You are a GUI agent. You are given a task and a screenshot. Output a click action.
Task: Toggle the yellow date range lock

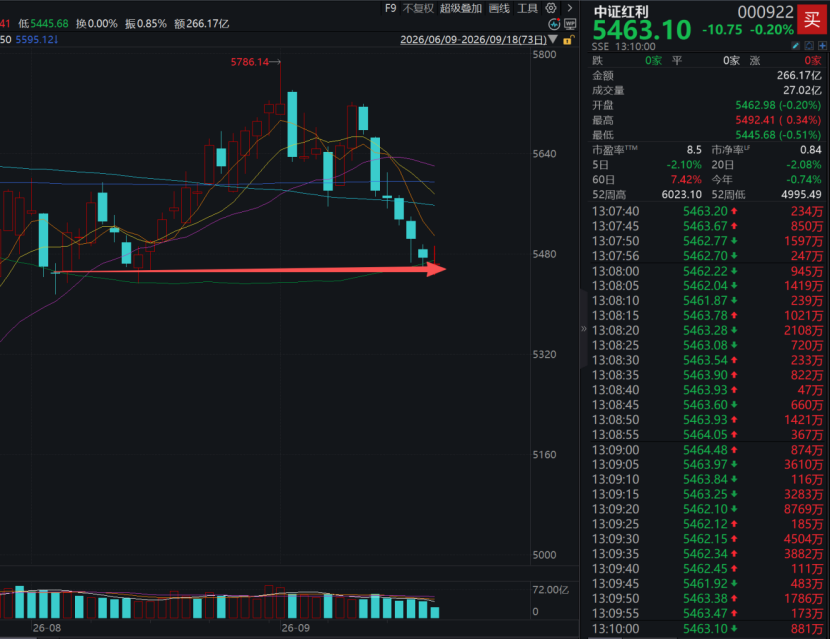[x=567, y=40]
